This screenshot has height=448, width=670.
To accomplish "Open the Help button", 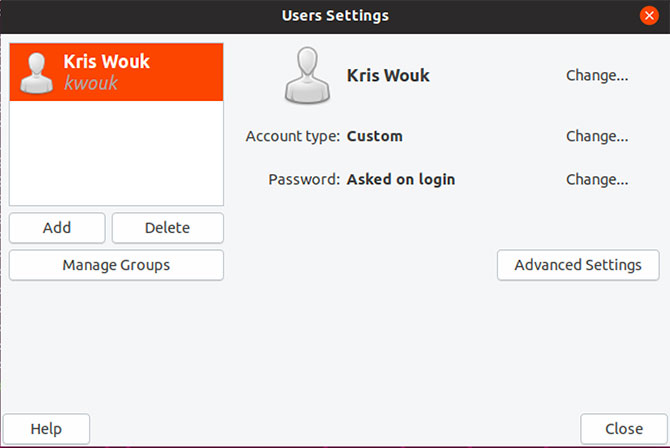I will tap(46, 429).
